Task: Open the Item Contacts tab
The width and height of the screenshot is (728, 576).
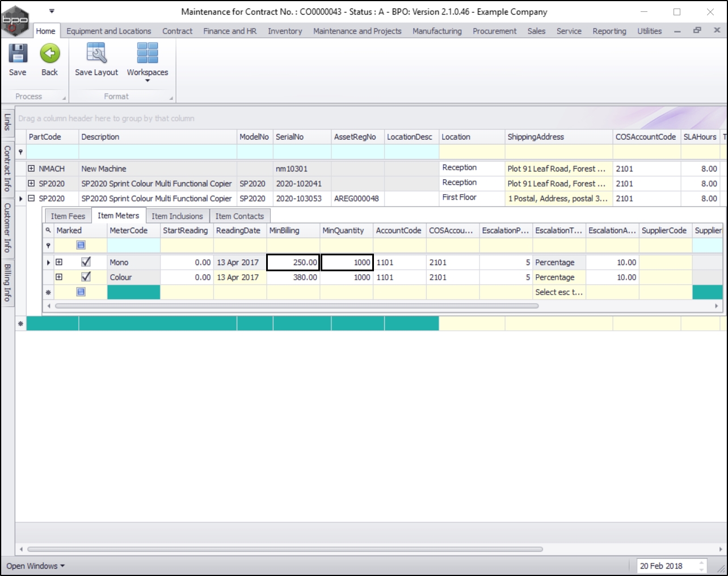Action: pyautogui.click(x=239, y=216)
